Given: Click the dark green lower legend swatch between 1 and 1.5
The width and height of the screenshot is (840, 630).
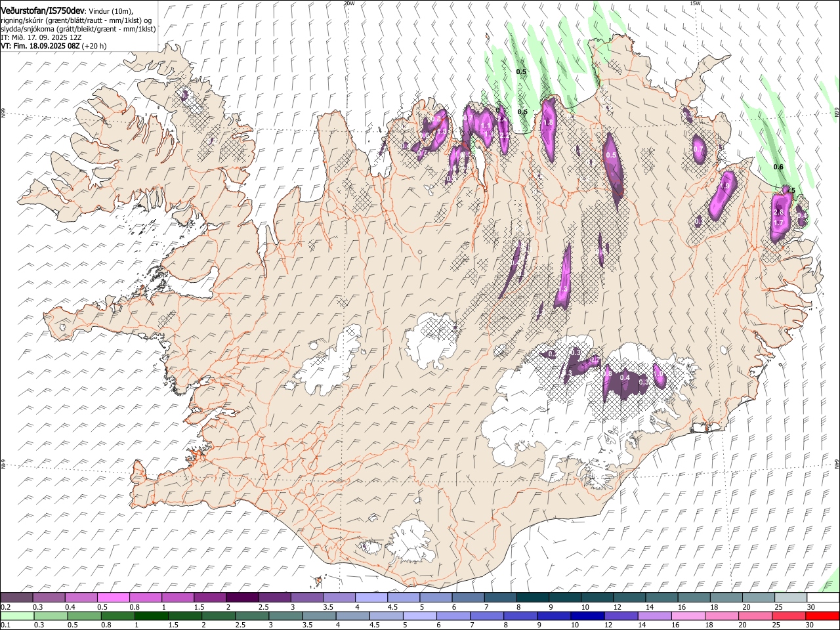Looking at the screenshot, I should (151, 616).
